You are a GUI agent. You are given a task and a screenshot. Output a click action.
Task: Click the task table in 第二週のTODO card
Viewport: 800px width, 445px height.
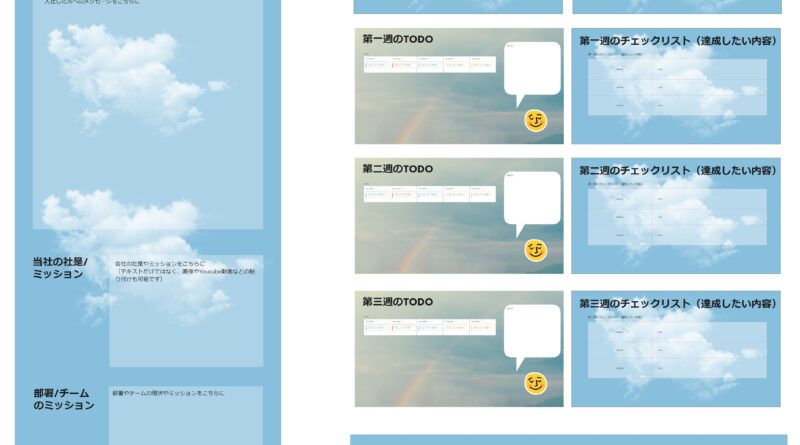click(430, 193)
